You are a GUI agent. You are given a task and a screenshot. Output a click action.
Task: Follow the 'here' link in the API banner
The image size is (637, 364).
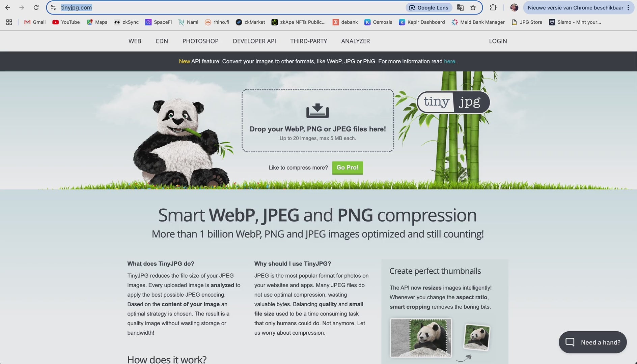click(x=449, y=61)
